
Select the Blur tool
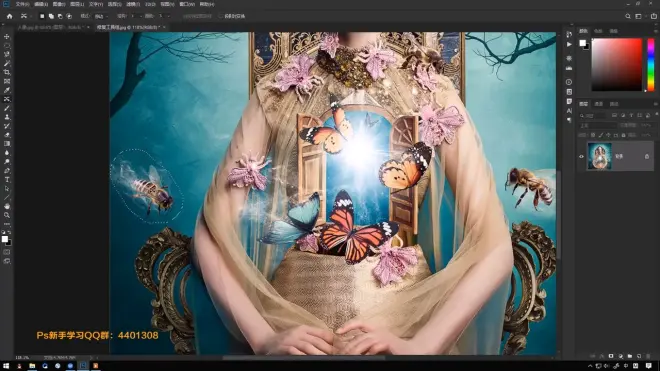7,153
